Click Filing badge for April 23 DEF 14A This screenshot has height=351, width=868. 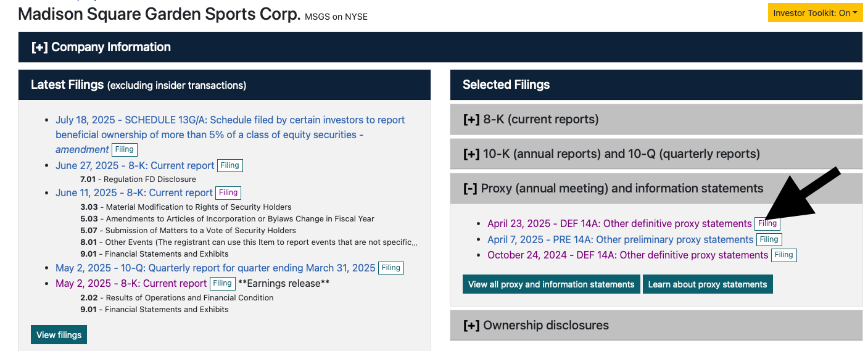(x=767, y=223)
